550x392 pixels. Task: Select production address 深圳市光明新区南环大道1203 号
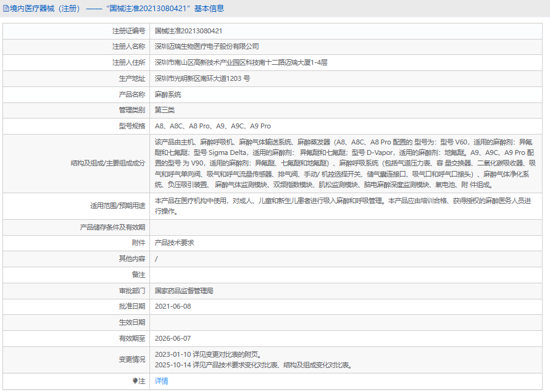pos(202,78)
